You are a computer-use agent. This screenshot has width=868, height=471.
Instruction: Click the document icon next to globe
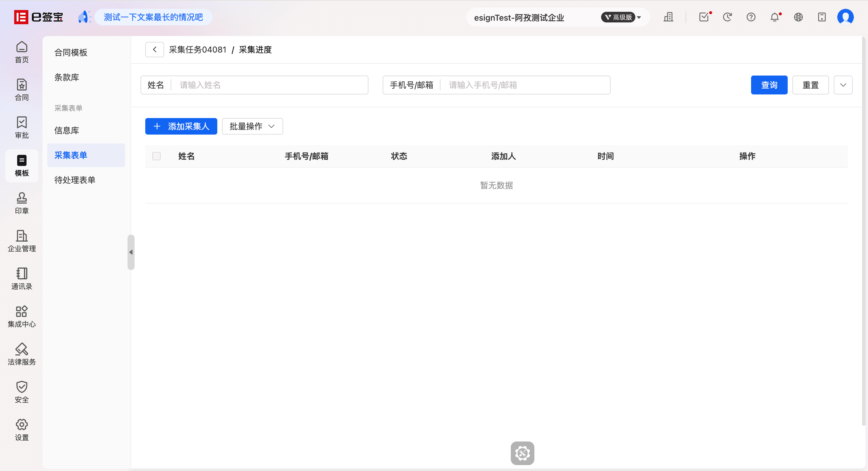pyautogui.click(x=822, y=17)
